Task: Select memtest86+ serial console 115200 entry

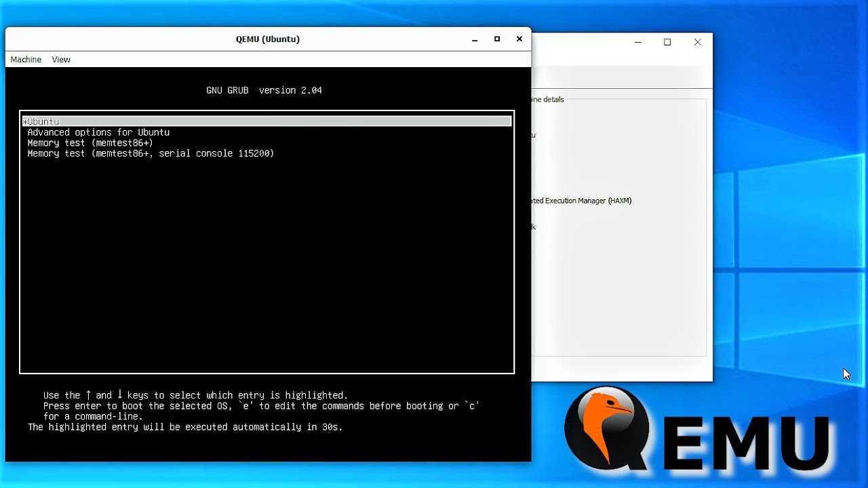Action: tap(151, 154)
